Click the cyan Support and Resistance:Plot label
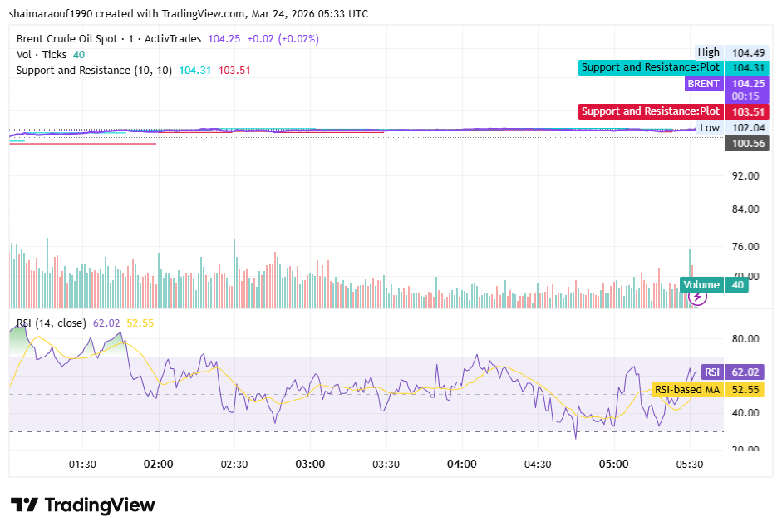Viewport: 782px width, 532px height. click(x=650, y=67)
